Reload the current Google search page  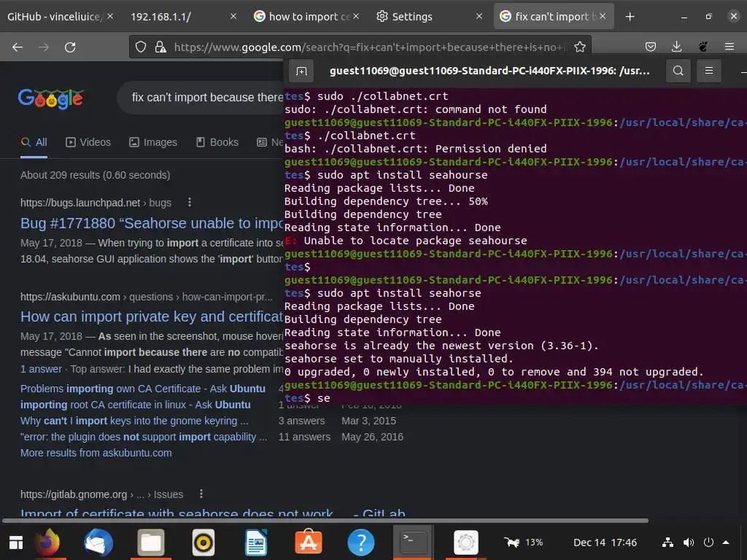click(x=70, y=47)
